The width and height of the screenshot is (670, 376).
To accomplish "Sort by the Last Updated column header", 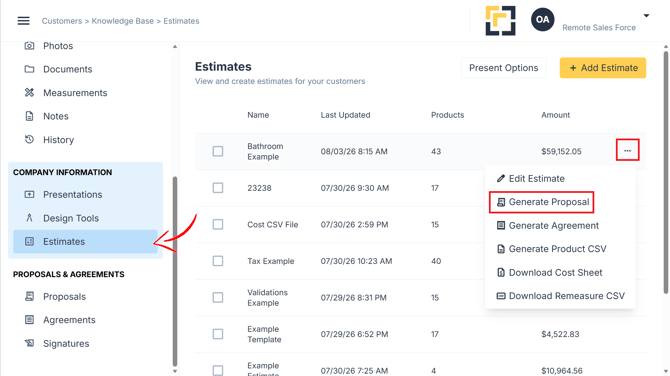I will (x=345, y=115).
